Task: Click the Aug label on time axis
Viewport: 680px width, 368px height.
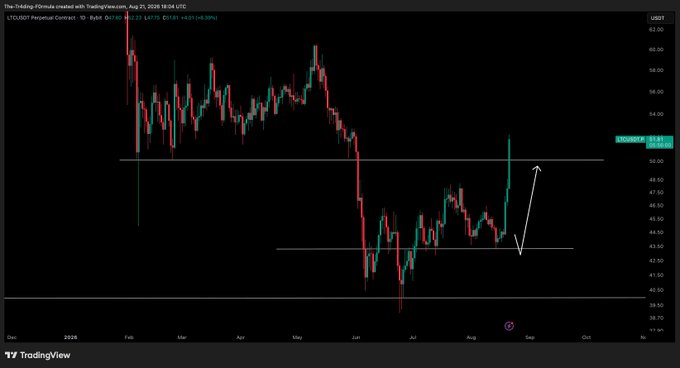Action: 471,337
